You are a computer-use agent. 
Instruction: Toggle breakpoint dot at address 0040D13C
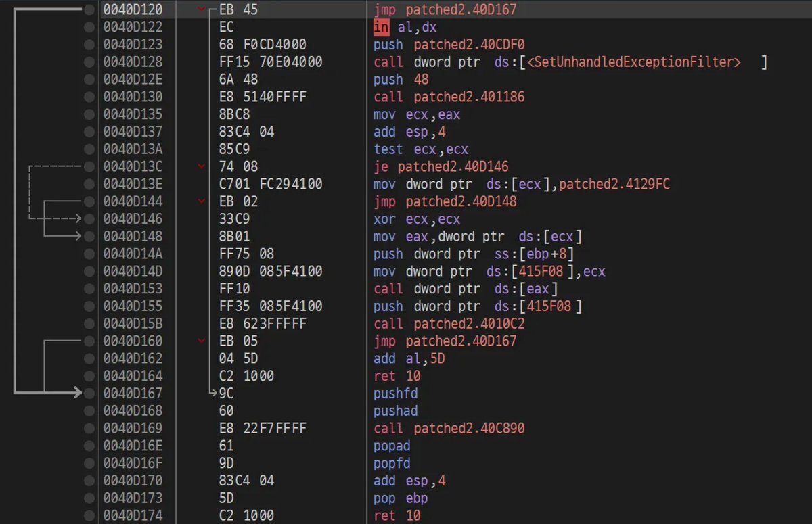(89, 167)
